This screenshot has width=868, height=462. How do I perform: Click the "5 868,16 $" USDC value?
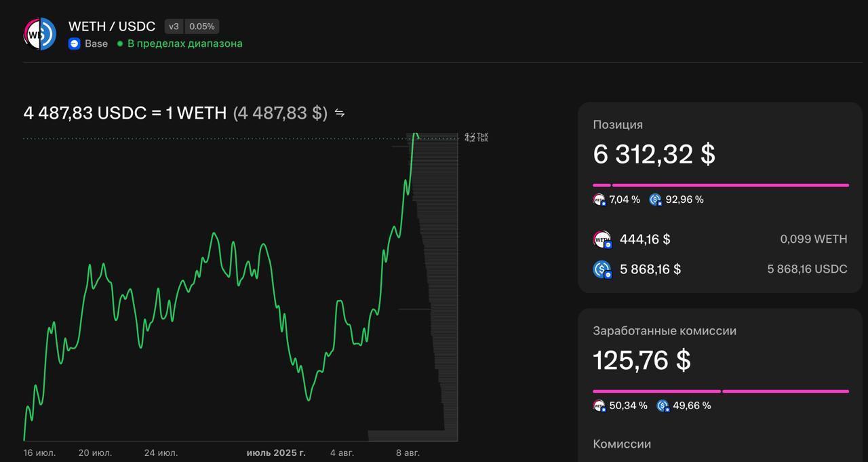[650, 269]
